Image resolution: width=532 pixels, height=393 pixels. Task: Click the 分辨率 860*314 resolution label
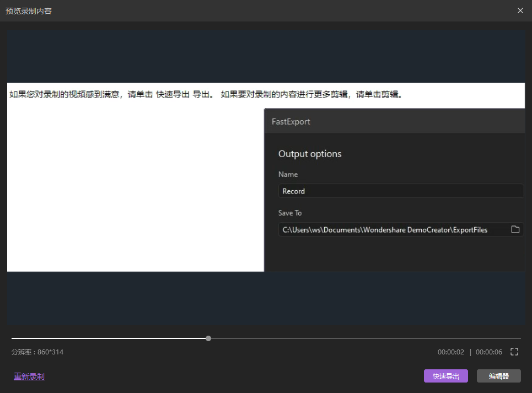click(x=37, y=352)
